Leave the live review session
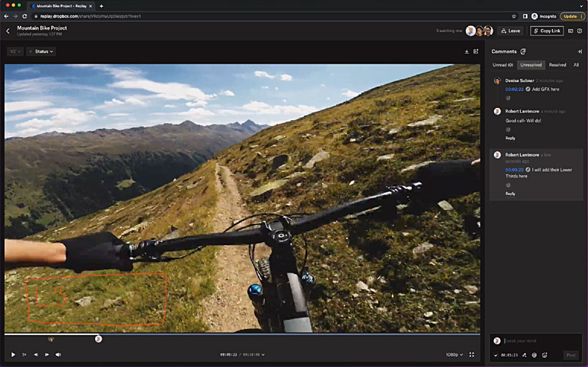The width and height of the screenshot is (588, 367). click(x=511, y=31)
